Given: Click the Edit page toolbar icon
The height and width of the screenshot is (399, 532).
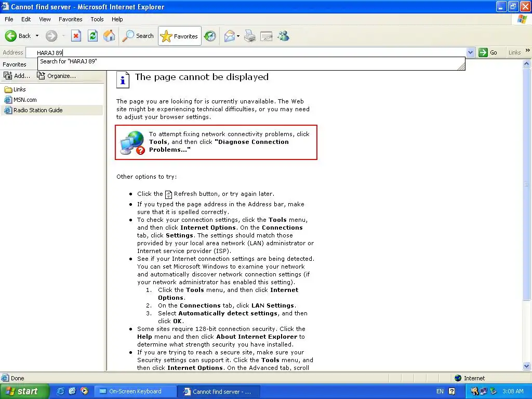Looking at the screenshot, I should [x=267, y=36].
